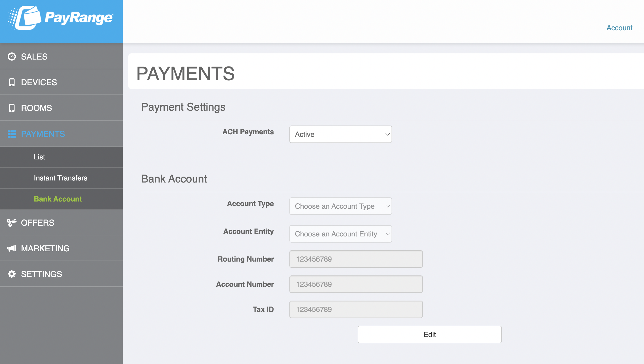Open the Settings gear icon
644x364 pixels.
12,274
